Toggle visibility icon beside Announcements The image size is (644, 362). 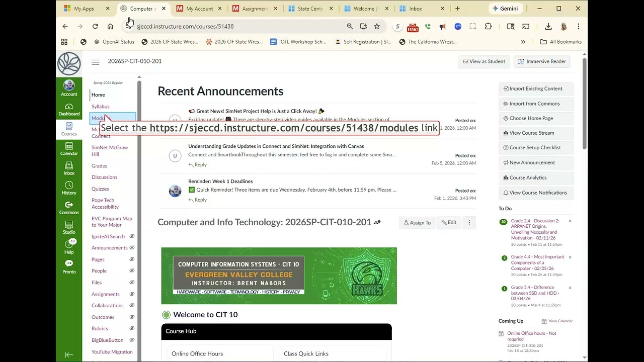pyautogui.click(x=132, y=248)
